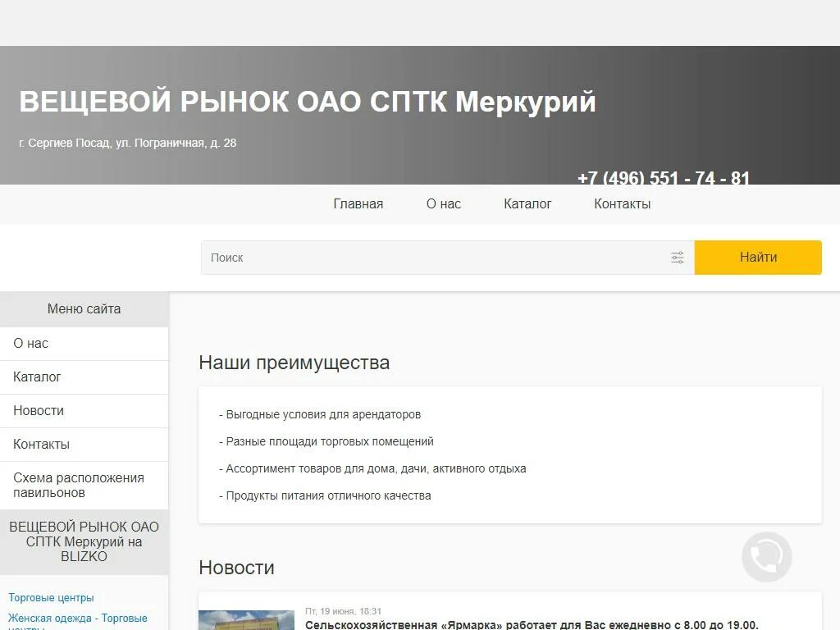Select Новости in sidebar menu
840x630 pixels.
[x=84, y=411]
